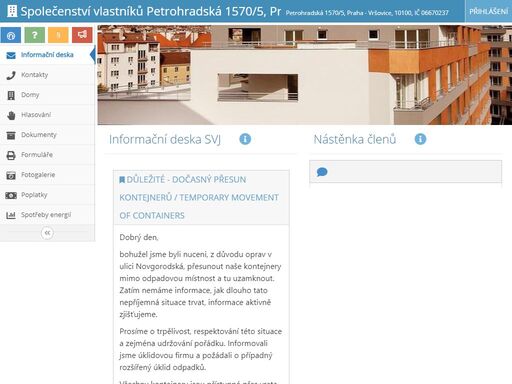Click the speech bubble icon on Nástěnka

click(322, 172)
